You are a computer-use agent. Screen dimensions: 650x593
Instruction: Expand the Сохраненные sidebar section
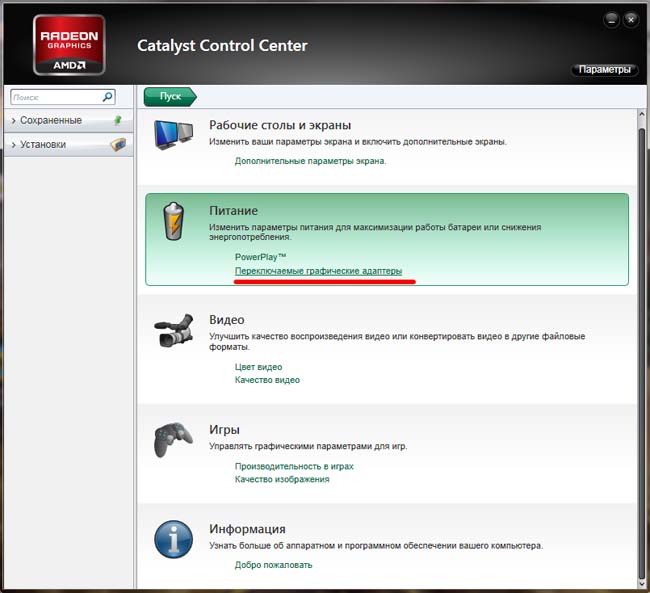(x=50, y=120)
